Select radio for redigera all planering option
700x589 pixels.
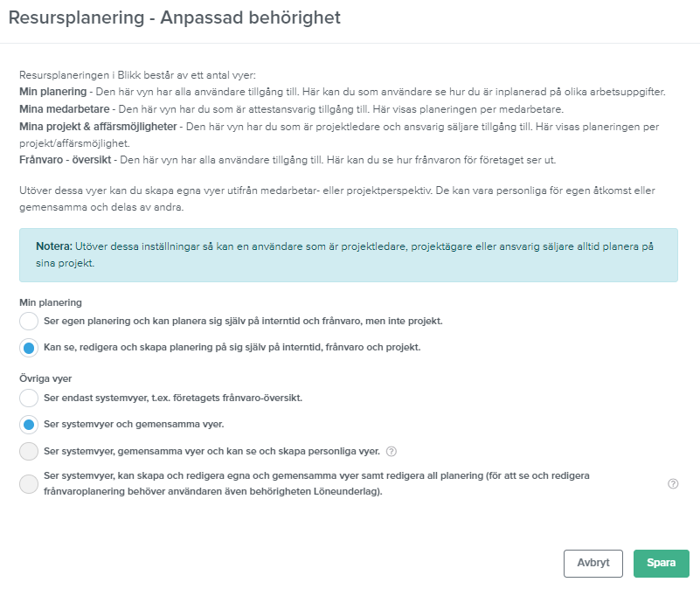29,483
